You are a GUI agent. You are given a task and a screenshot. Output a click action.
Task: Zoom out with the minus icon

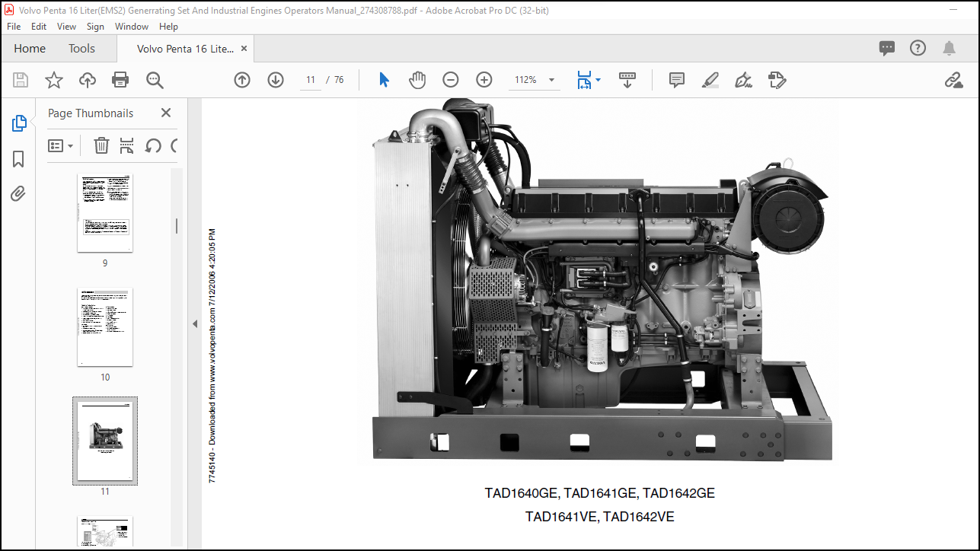(x=451, y=80)
